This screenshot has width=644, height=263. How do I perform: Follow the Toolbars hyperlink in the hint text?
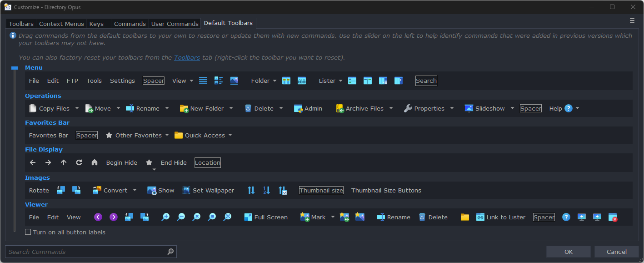pos(187,57)
